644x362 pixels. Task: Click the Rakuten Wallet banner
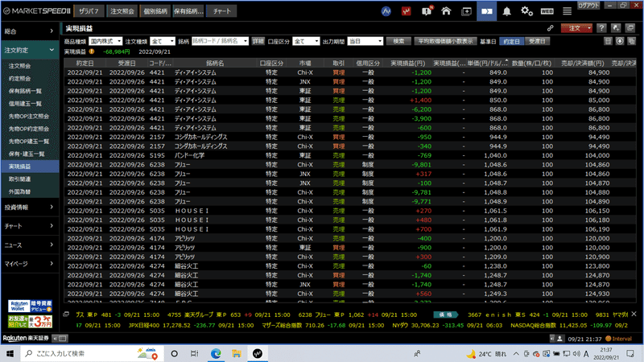tap(30, 306)
